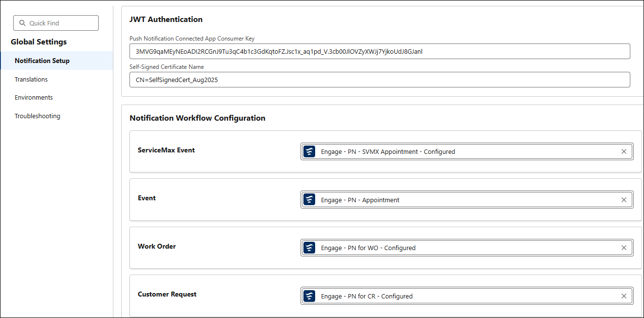Click the ServiceMax Event row label

(x=166, y=150)
